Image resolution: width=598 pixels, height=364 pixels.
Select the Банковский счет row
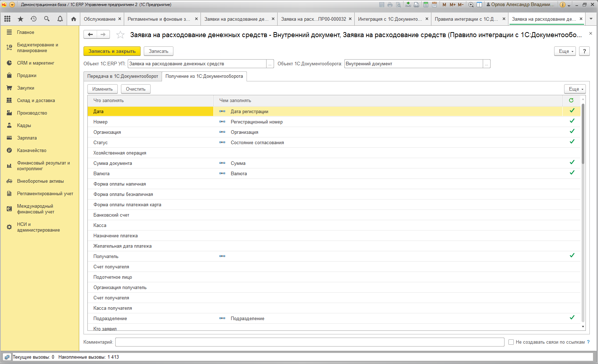click(334, 215)
